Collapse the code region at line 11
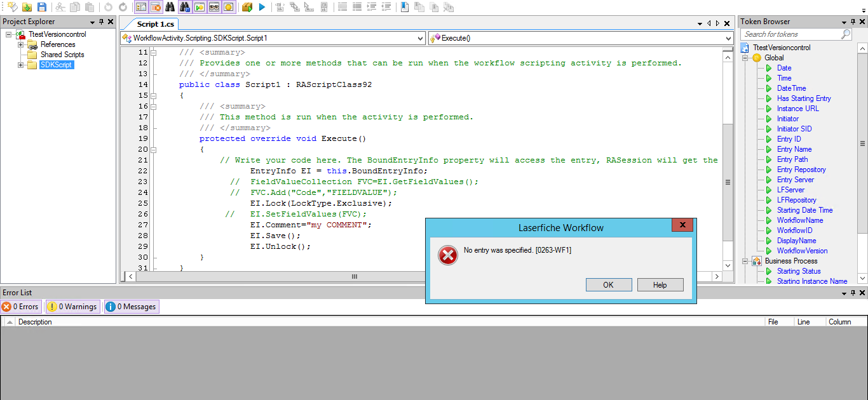The height and width of the screenshot is (400, 868). pos(154,52)
